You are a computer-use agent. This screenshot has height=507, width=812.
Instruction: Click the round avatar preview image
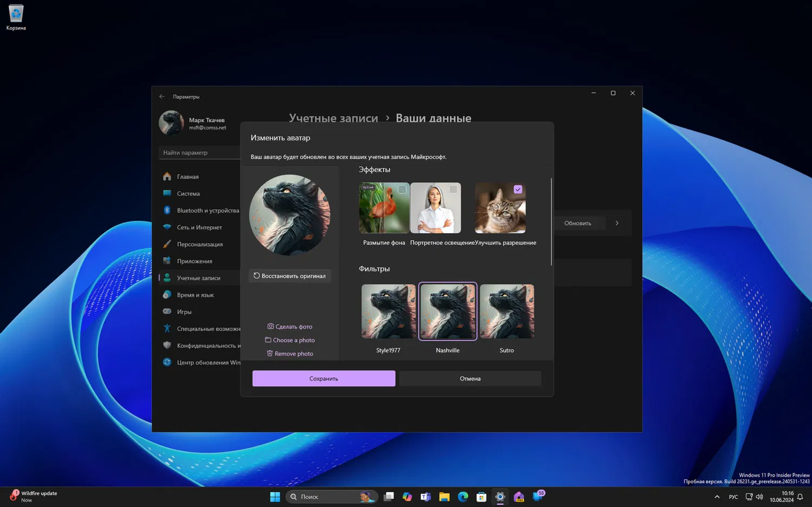(290, 215)
